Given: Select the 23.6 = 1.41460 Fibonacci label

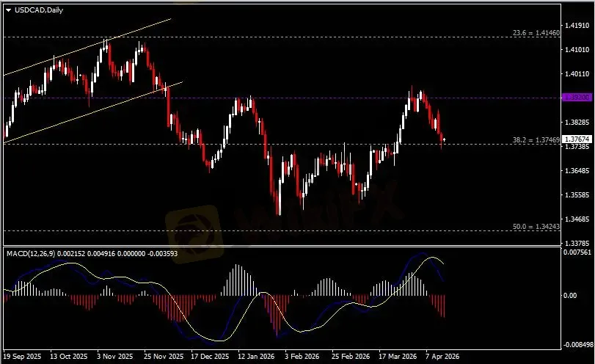Looking at the screenshot, I should pyautogui.click(x=535, y=33).
